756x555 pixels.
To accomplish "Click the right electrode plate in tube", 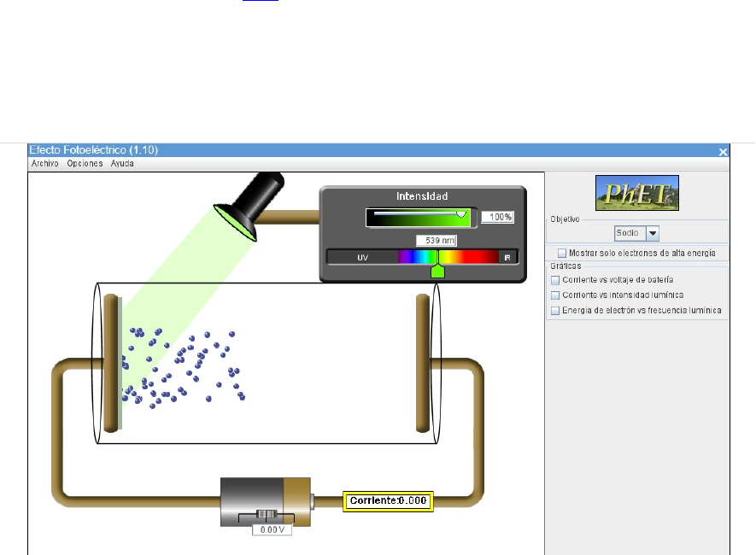I will 422,362.
